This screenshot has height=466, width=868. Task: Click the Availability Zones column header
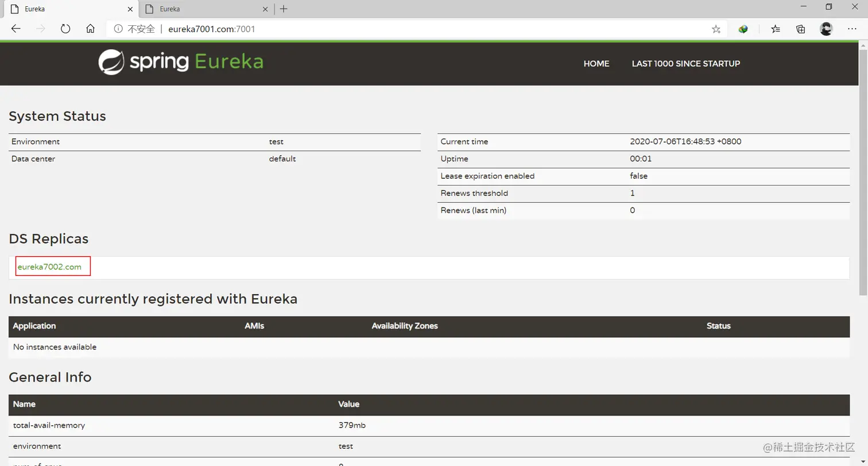click(405, 326)
